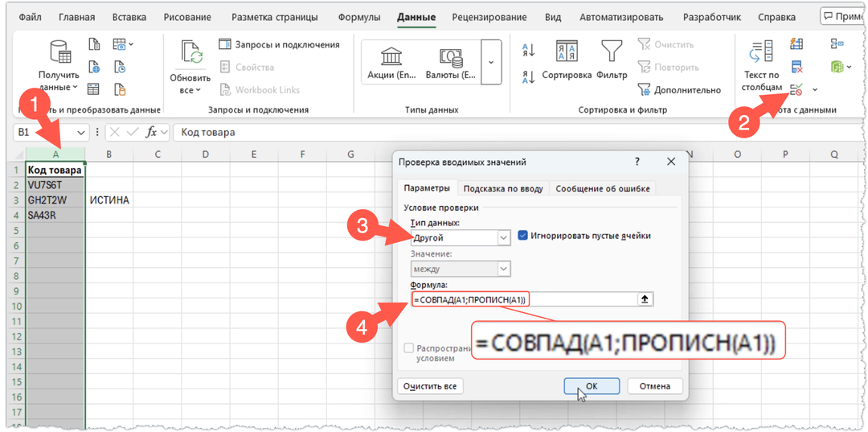This screenshot has height=432, width=868.
Task: Choose the Акции stocks data type
Action: click(391, 63)
